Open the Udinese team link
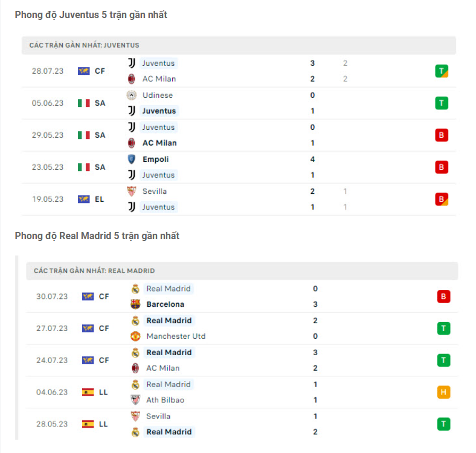This screenshot has width=476, height=453. (x=158, y=95)
